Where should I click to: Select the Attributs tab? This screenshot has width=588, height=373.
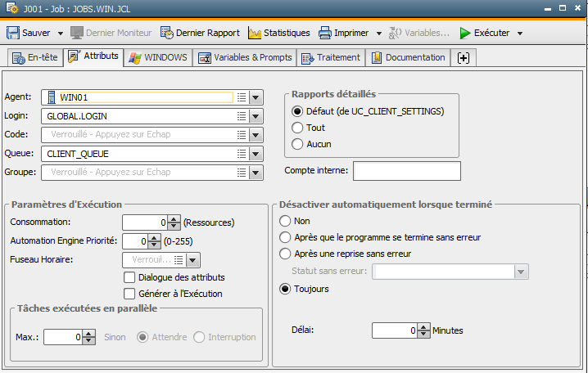click(93, 56)
